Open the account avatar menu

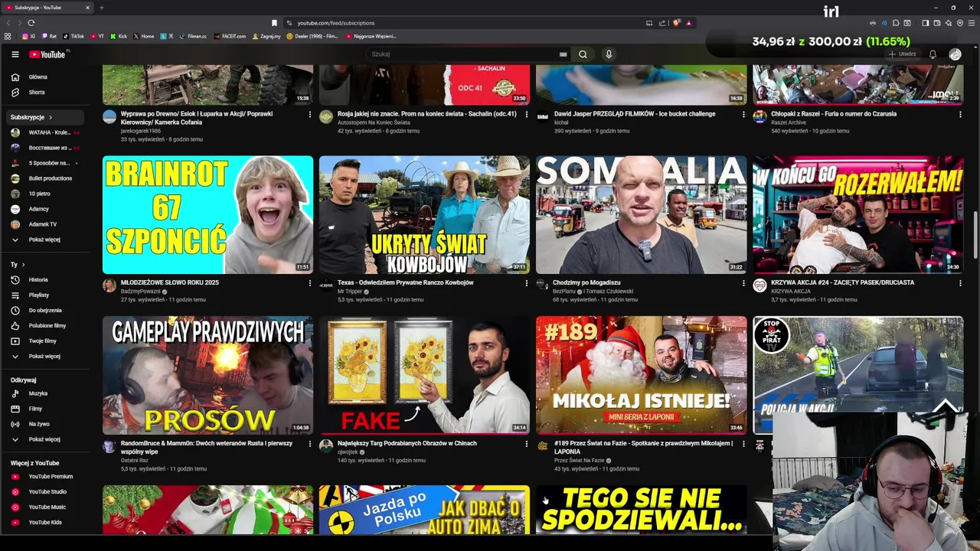955,54
